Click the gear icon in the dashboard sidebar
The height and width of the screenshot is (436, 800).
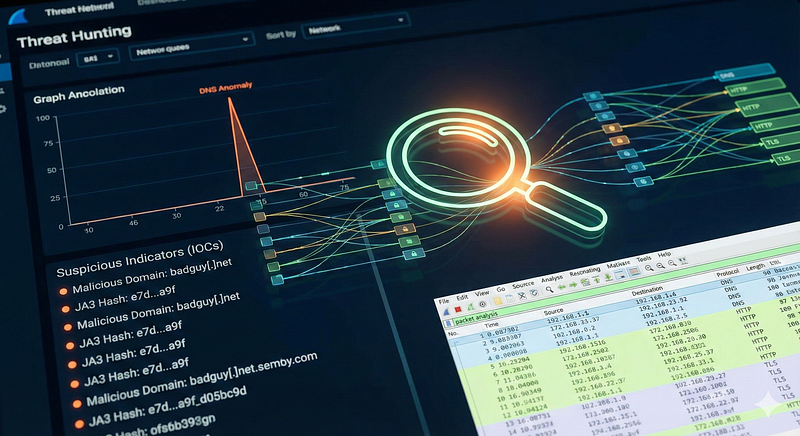[3, 109]
